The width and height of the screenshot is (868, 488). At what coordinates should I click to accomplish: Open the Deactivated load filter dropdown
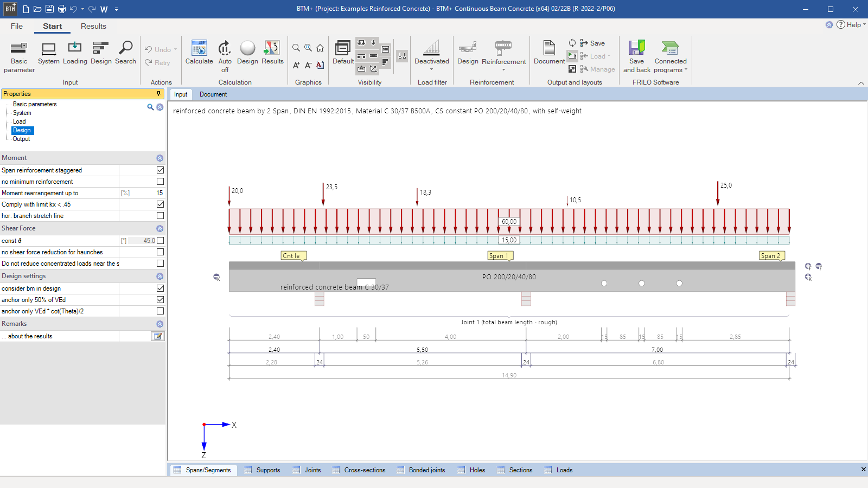coord(432,56)
